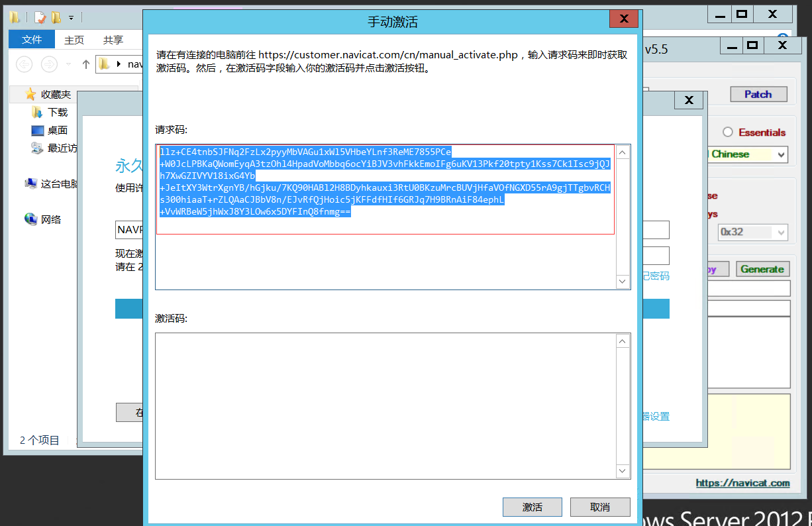Click down arrow of 激活码 scrollbar
The image size is (812, 526).
623,471
